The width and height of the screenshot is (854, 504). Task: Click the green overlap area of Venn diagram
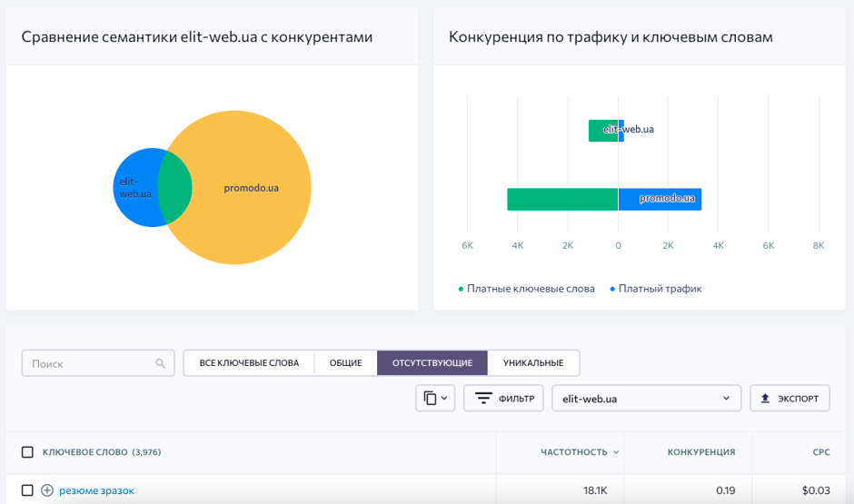pos(175,188)
